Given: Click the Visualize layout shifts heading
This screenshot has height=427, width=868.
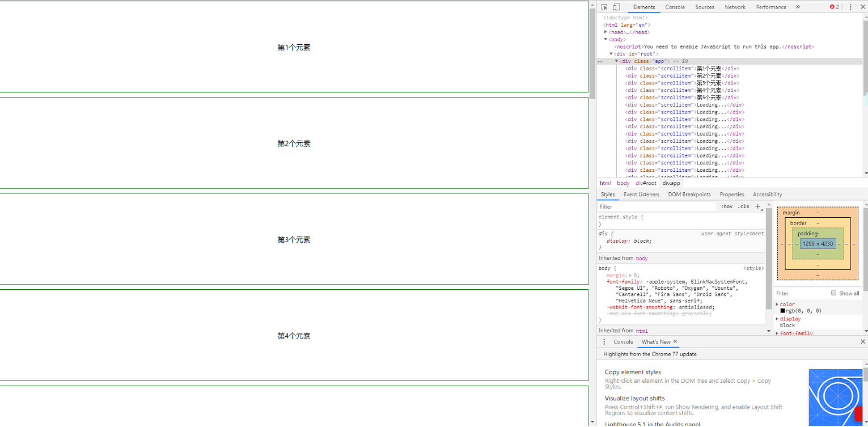Looking at the screenshot, I should click(x=634, y=398).
